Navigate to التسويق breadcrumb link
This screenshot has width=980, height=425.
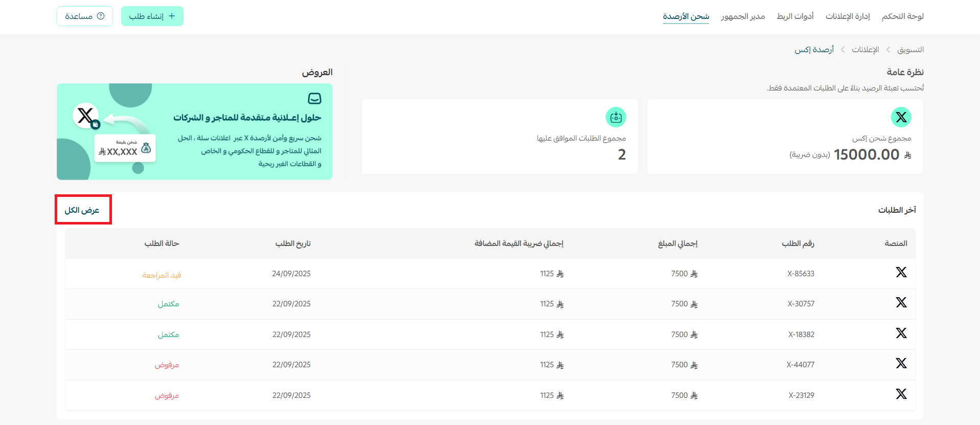point(910,50)
